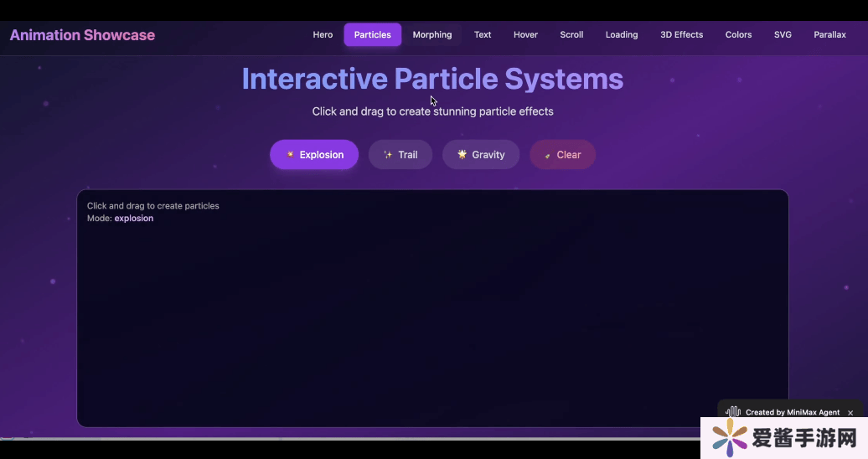
Task: Select the Particles navigation tab
Action: pos(372,35)
